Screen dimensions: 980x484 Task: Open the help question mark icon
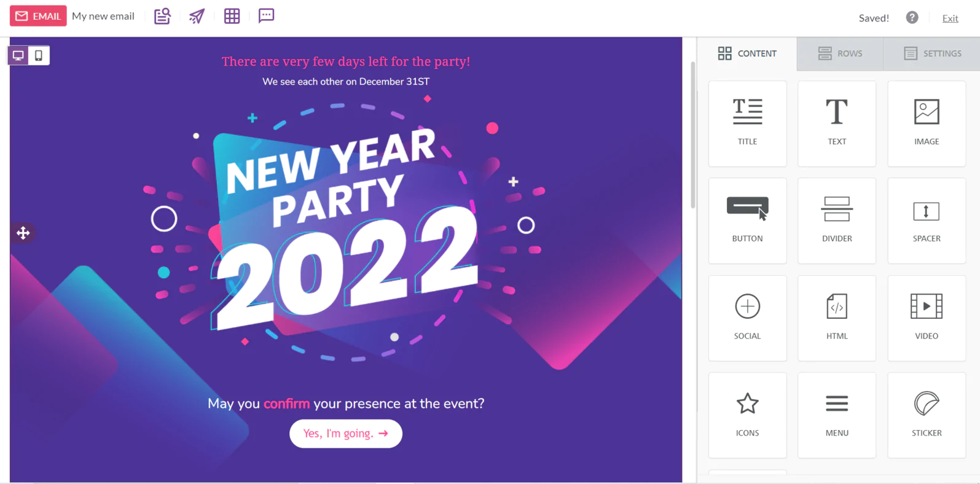coord(912,18)
